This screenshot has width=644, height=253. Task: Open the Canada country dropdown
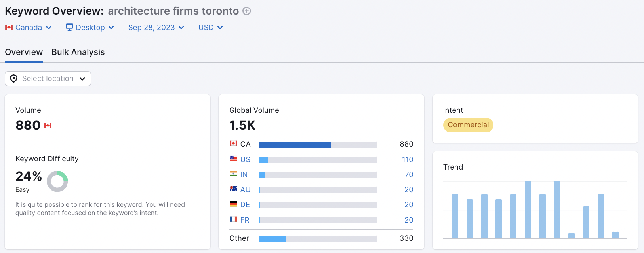28,27
